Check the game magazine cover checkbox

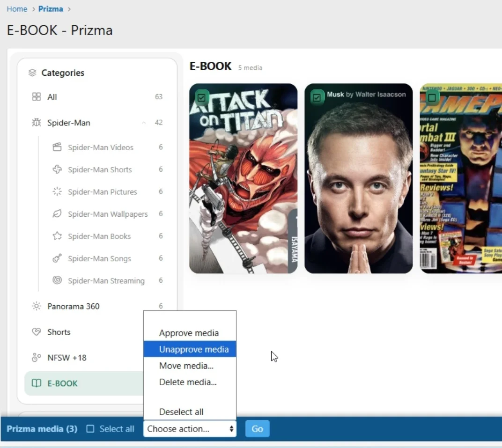432,97
